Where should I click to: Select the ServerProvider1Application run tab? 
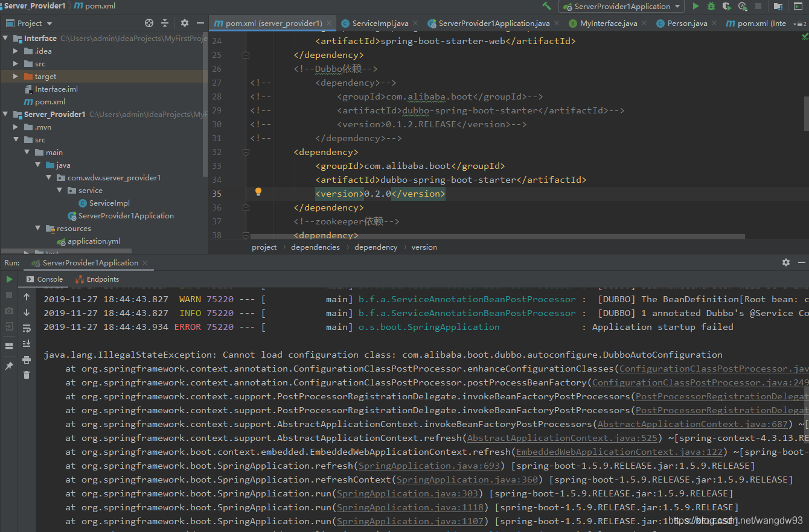click(x=90, y=262)
